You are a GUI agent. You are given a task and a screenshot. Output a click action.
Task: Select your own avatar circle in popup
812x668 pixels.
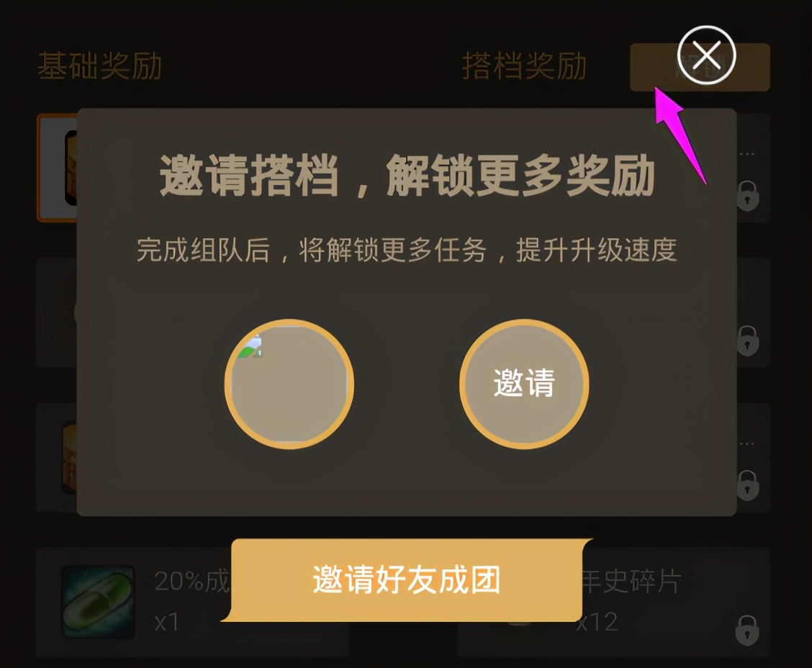tap(289, 384)
